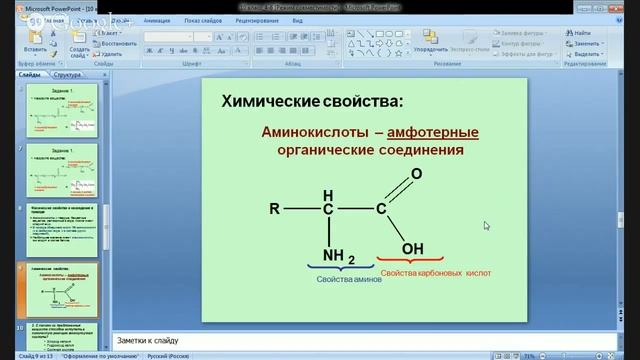
Task: Select the right block arrow shape
Action: click(x=380, y=43)
